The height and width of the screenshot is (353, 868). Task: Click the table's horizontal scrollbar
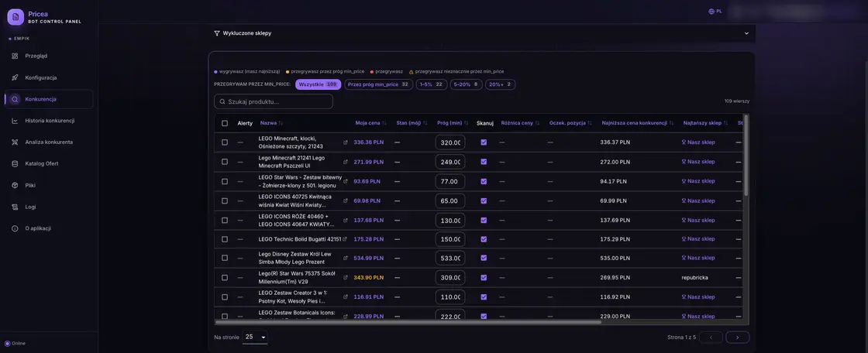[x=408, y=322]
